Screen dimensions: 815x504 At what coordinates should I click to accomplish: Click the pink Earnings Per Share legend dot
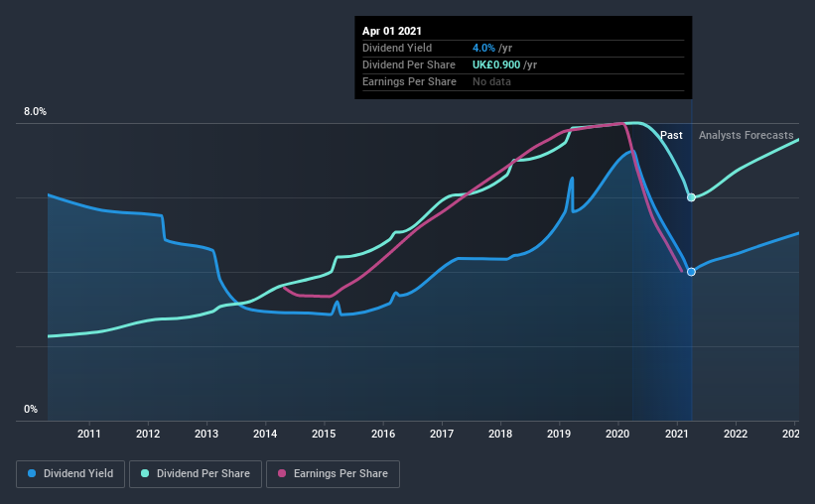click(x=282, y=473)
